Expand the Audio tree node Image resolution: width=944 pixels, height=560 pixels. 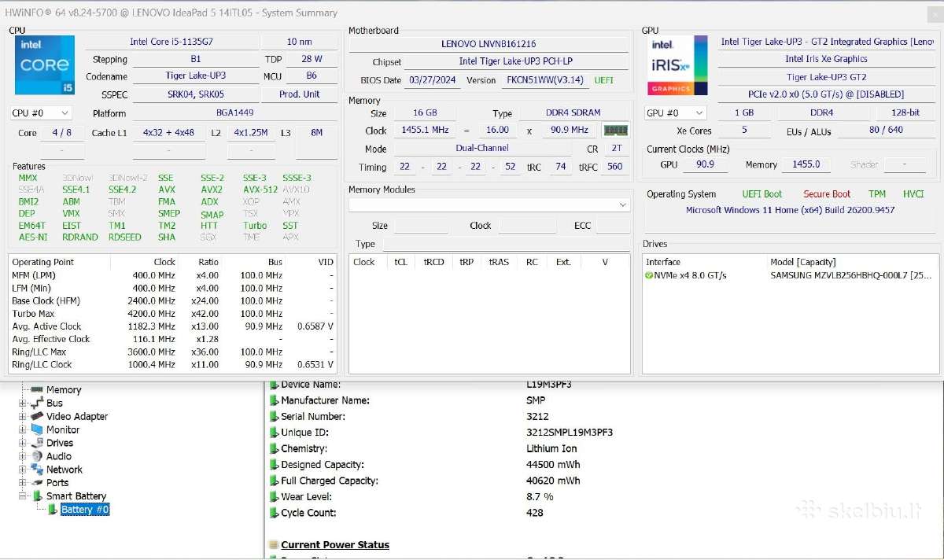tap(23, 456)
